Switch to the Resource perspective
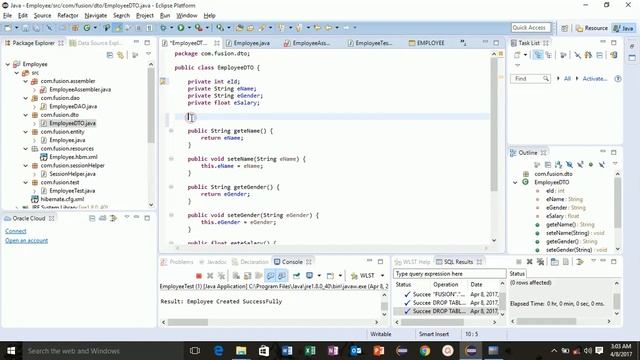 (592, 28)
